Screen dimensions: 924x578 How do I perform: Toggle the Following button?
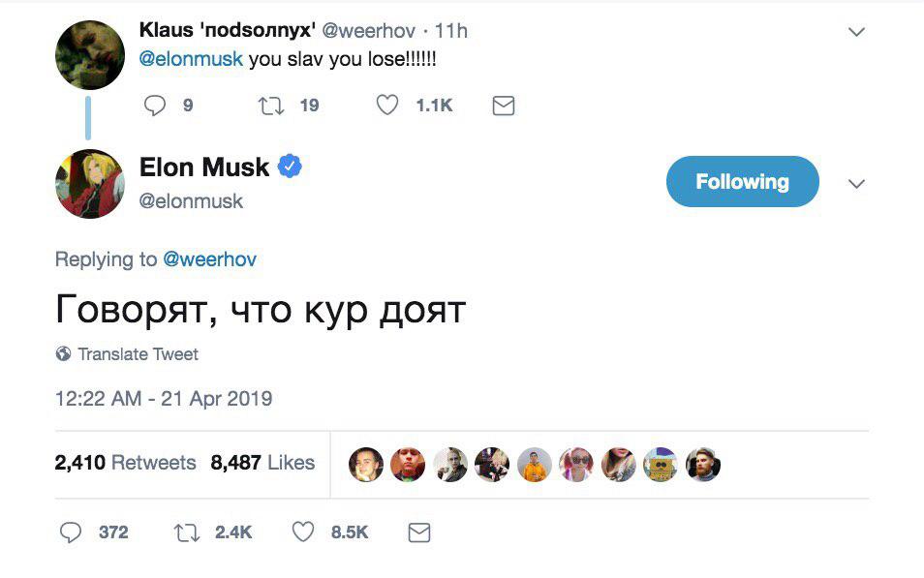(742, 182)
